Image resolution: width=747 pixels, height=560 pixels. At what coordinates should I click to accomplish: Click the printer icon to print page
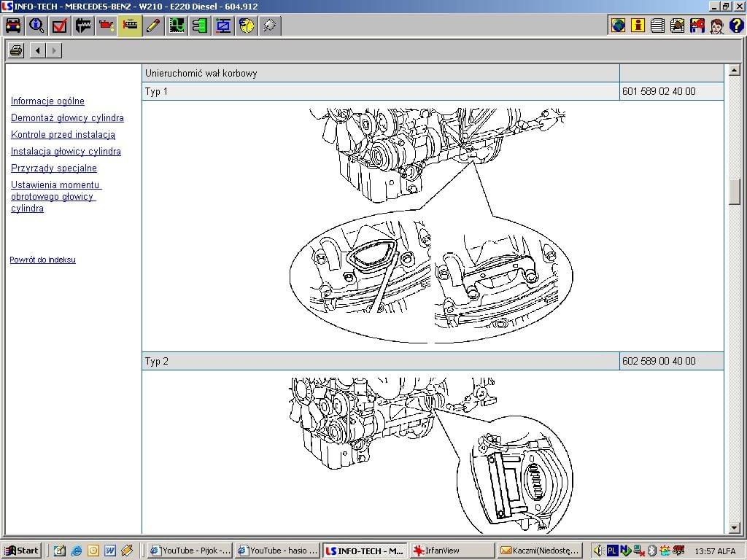click(16, 50)
